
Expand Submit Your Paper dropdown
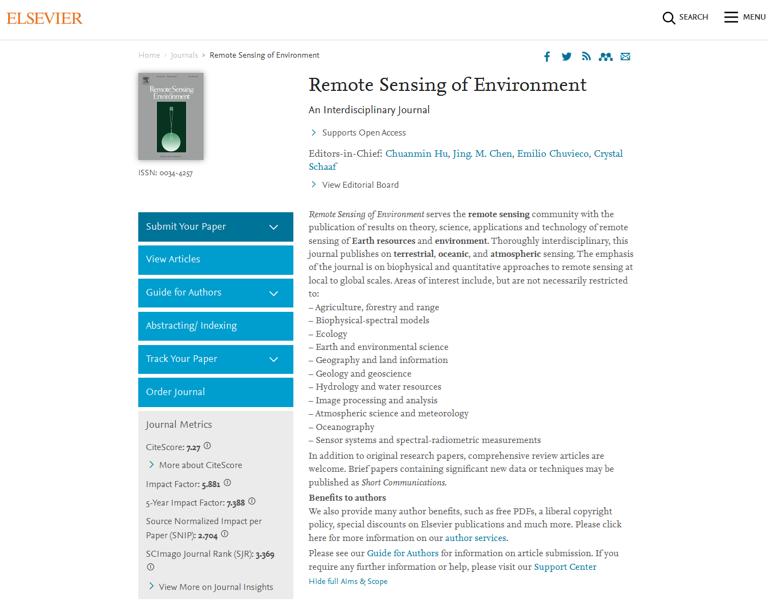pos(273,227)
